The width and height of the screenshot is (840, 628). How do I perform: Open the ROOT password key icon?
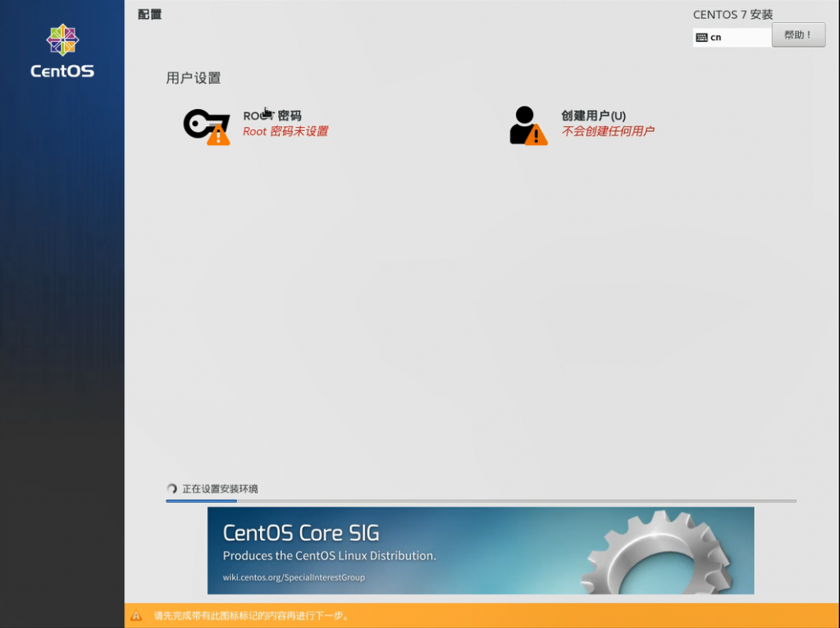(x=206, y=127)
